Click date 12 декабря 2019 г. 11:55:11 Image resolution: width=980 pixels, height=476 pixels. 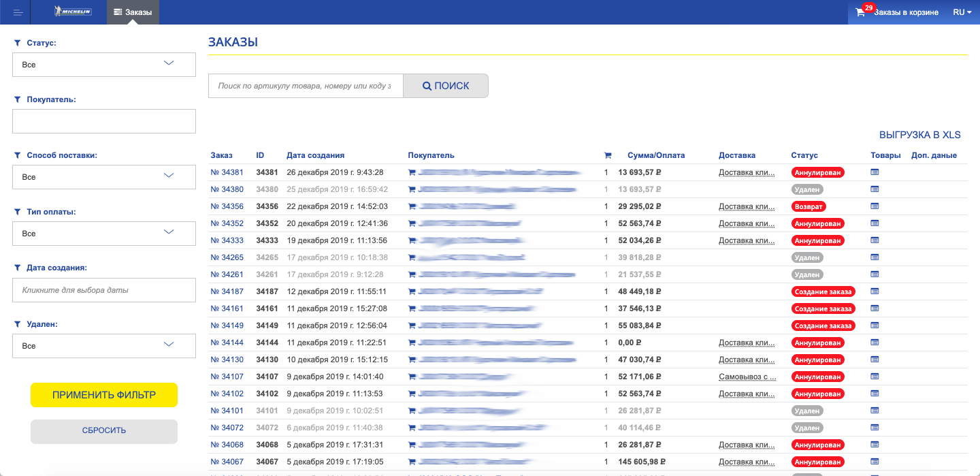pyautogui.click(x=337, y=291)
